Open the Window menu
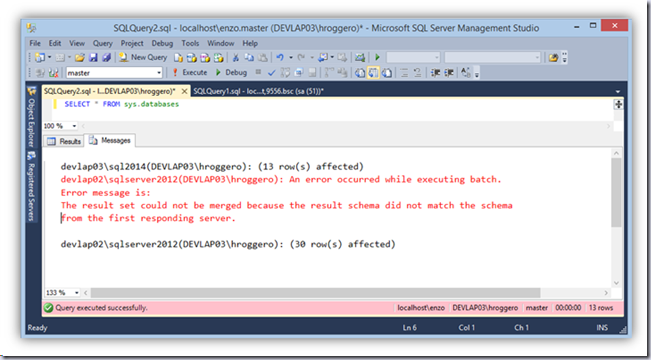This screenshot has width=651, height=360. (220, 43)
